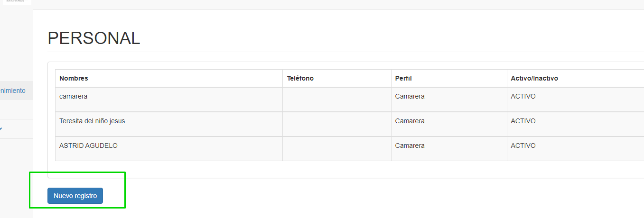Click the Perfil column header

click(404, 78)
